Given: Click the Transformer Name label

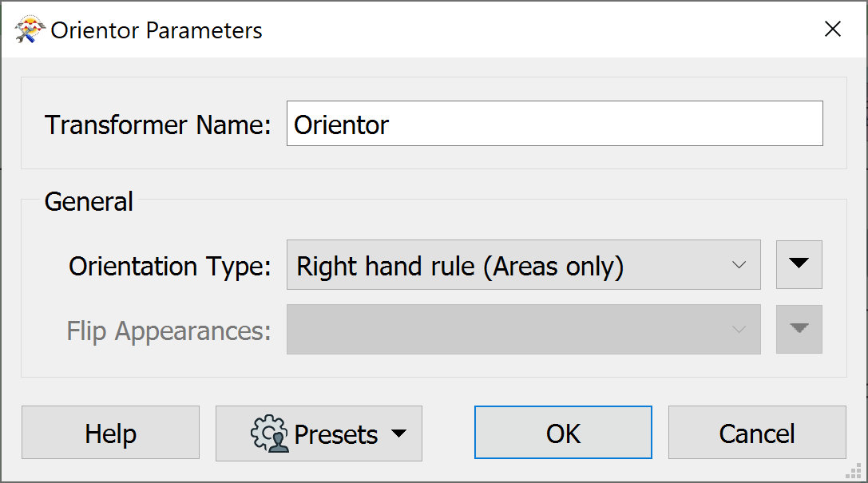Looking at the screenshot, I should click(158, 125).
